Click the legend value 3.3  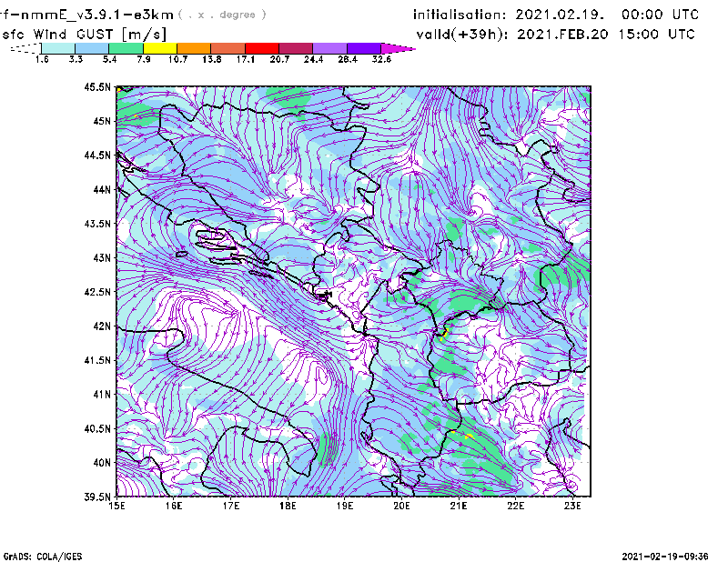pos(76,59)
